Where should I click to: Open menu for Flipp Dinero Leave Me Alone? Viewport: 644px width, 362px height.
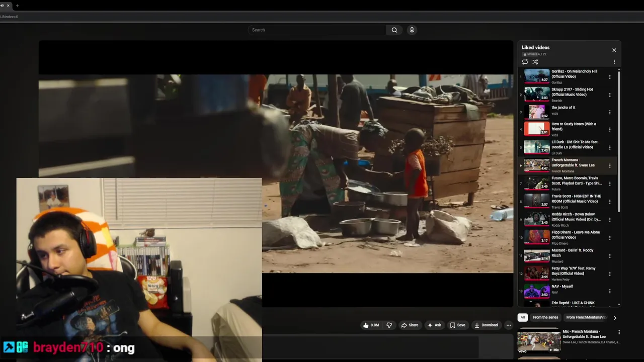(610, 238)
